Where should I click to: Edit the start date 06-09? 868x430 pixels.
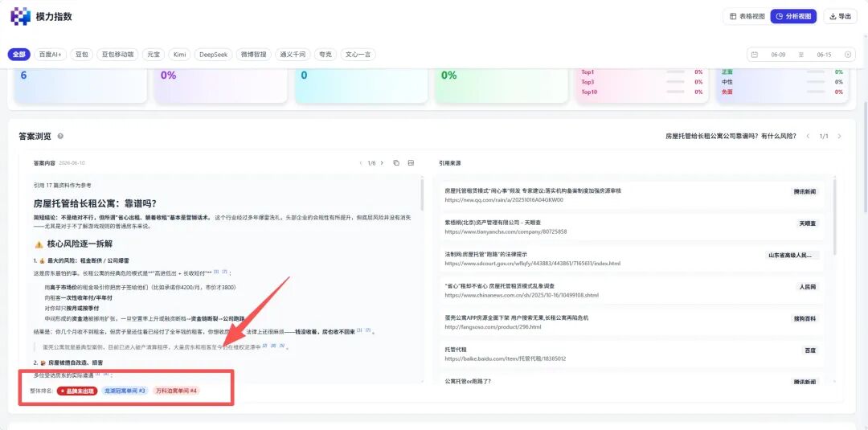click(x=778, y=54)
